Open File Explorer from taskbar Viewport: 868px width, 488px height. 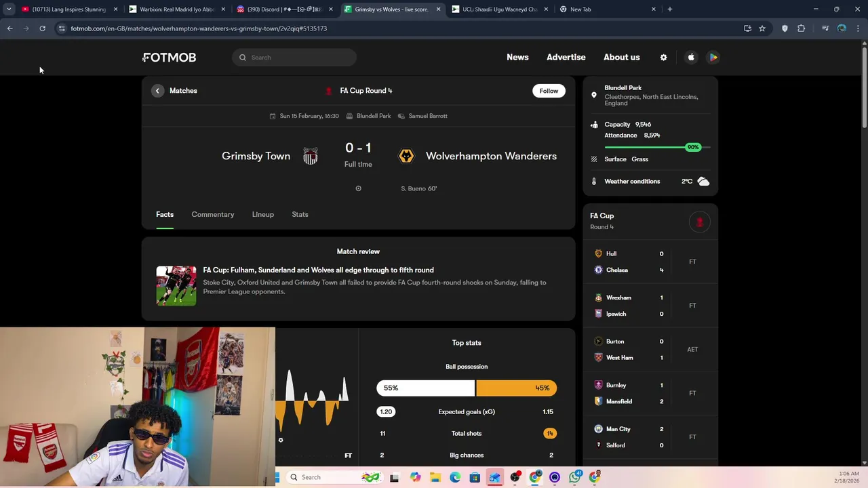tap(435, 477)
